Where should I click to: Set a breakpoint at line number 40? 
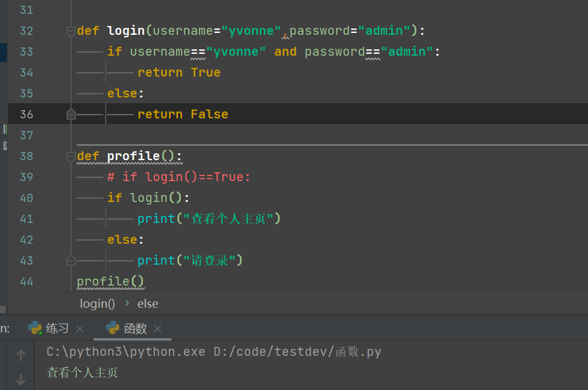(27, 198)
